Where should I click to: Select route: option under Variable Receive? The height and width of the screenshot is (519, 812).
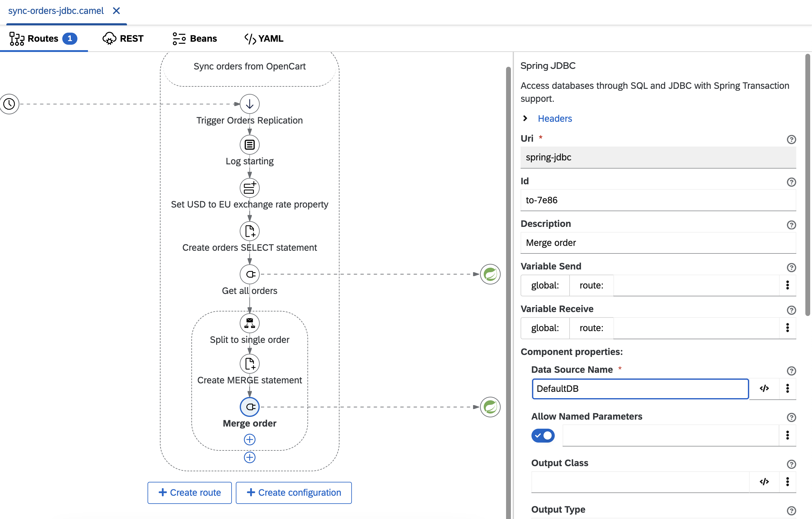coord(591,328)
